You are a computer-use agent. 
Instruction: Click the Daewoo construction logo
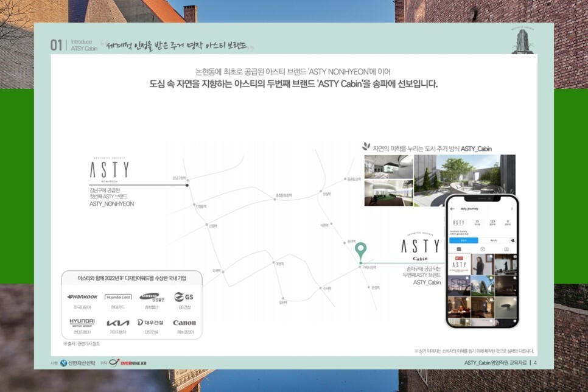point(150,322)
